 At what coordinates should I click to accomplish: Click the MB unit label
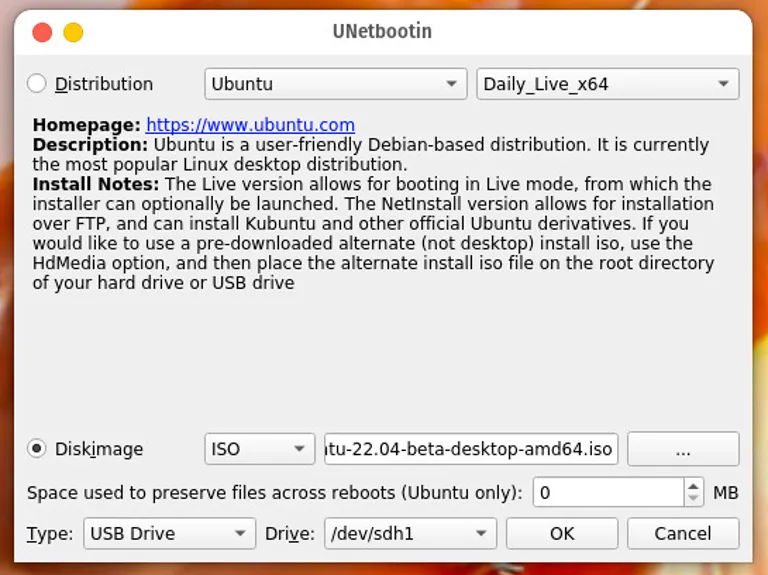pyautogui.click(x=725, y=493)
